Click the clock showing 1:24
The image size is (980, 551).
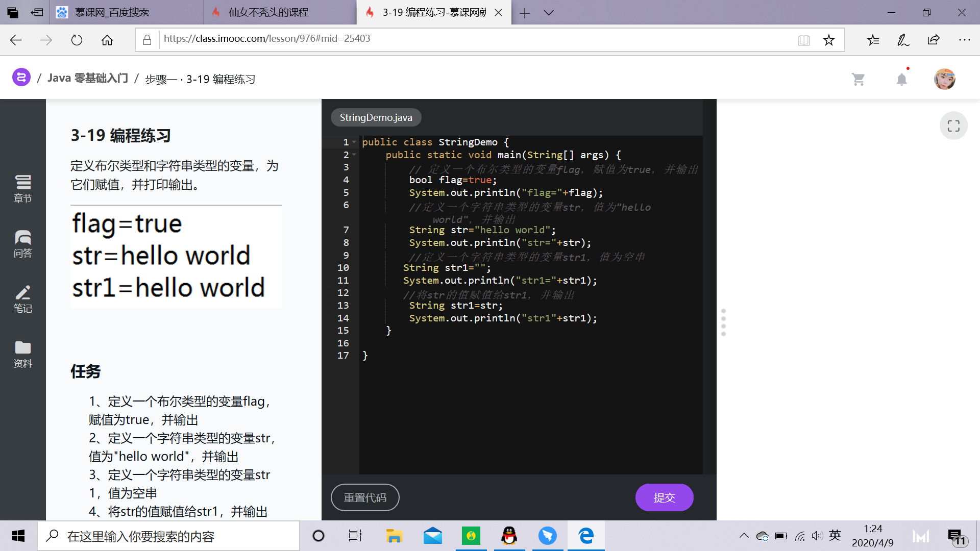click(873, 529)
